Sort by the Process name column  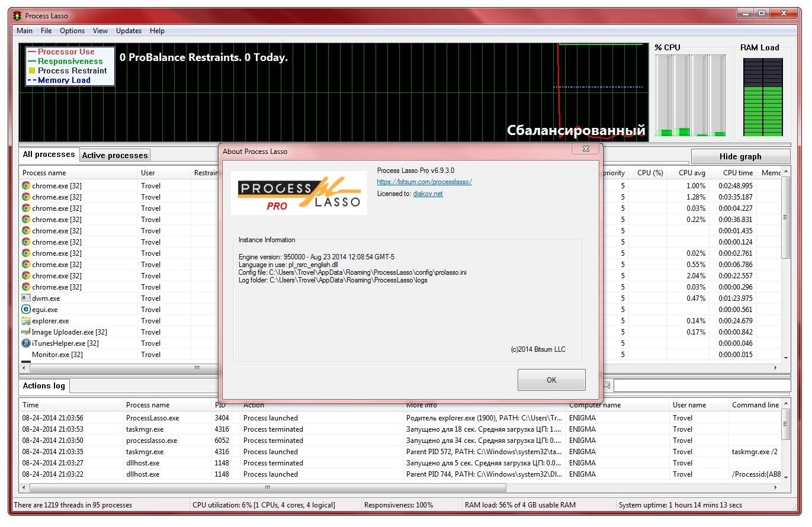[78, 173]
